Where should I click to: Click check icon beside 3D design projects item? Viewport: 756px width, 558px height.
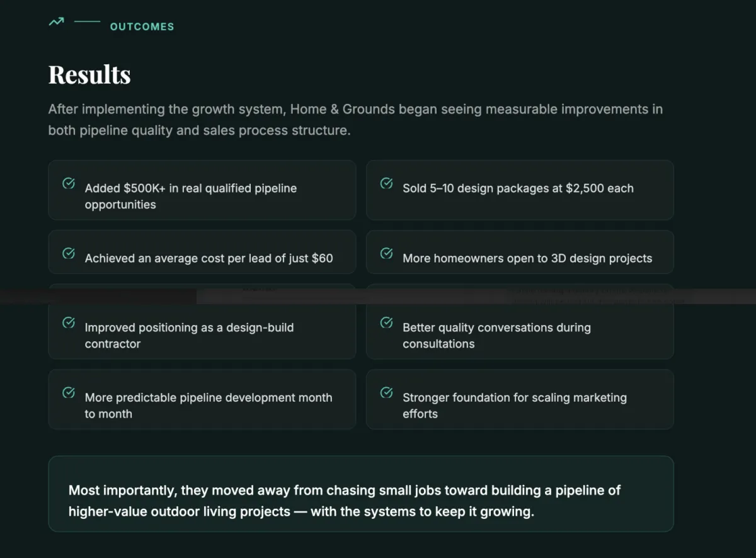387,253
